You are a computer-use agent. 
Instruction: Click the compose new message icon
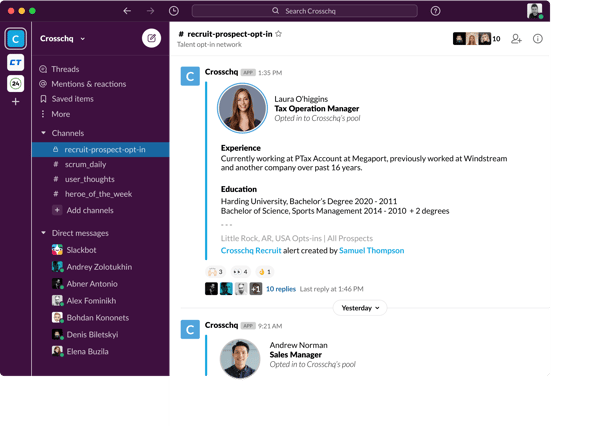coord(151,39)
